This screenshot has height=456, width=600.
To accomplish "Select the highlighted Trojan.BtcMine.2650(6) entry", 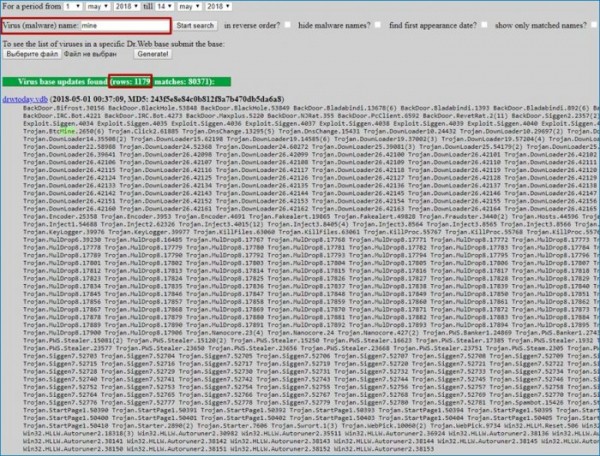I will click(x=62, y=131).
